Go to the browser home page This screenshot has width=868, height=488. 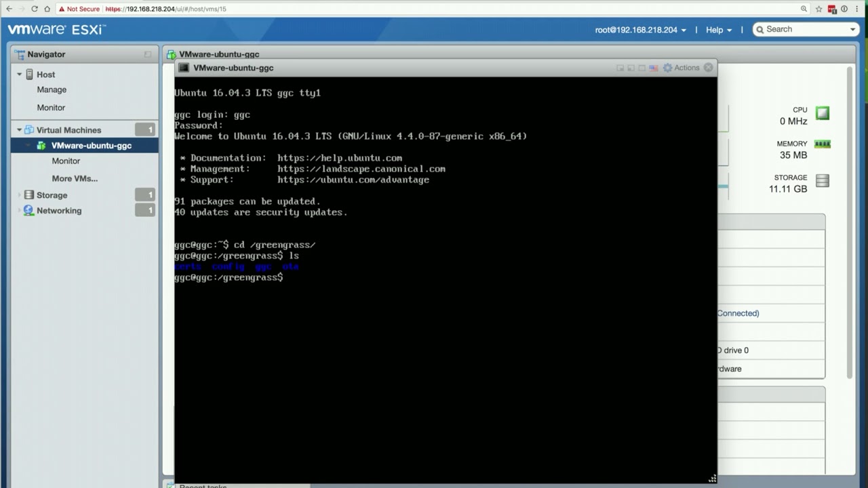click(47, 9)
